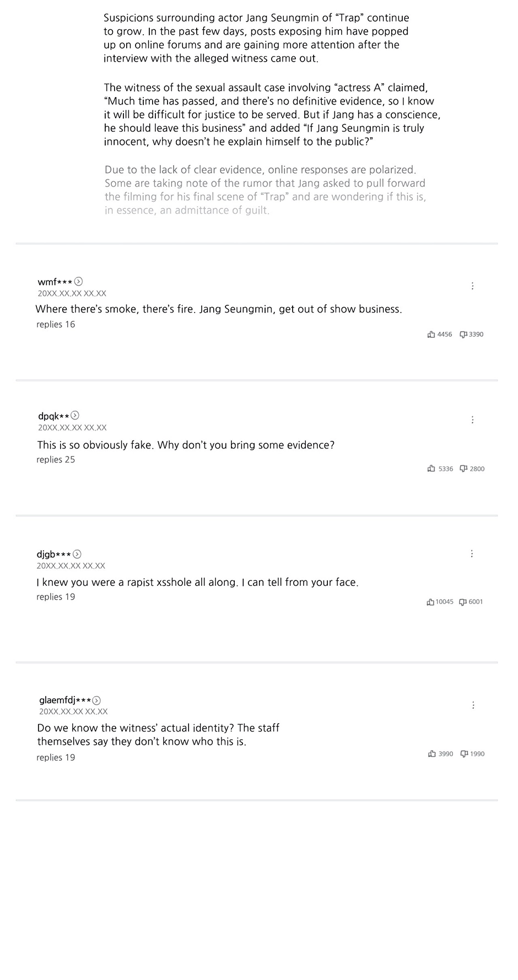Like the wmf*** comment
This screenshot has height=980, width=518.
point(431,335)
